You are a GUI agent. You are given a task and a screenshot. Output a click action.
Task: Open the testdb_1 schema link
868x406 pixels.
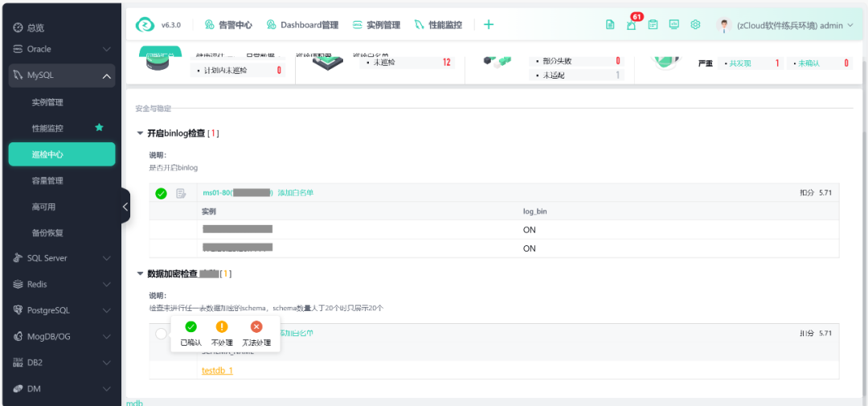[x=217, y=371]
